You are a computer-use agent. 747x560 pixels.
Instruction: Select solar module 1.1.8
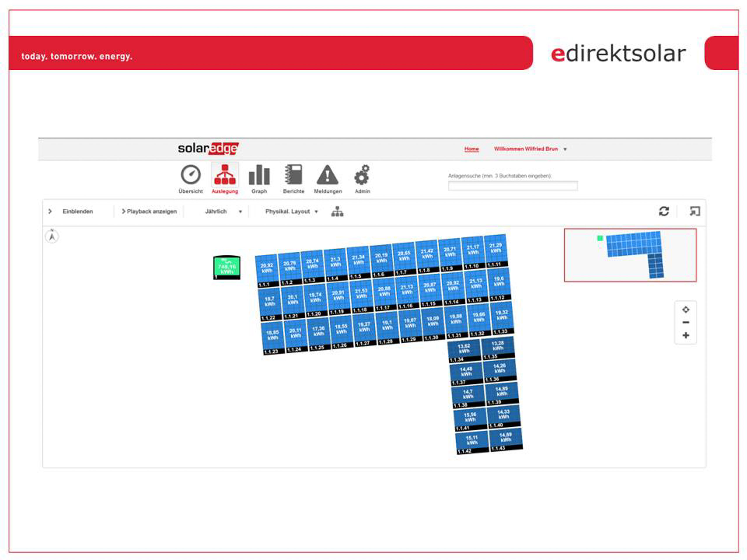click(427, 257)
